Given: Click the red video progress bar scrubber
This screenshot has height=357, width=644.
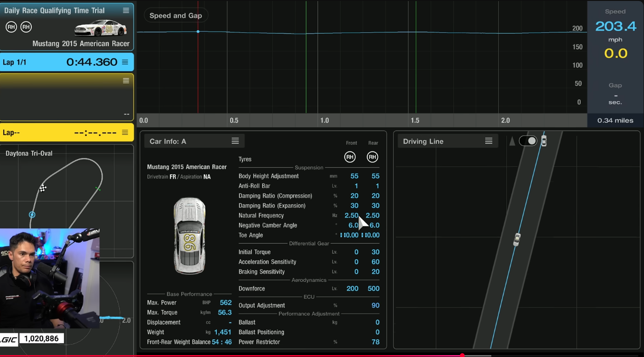Looking at the screenshot, I should click(462, 356).
